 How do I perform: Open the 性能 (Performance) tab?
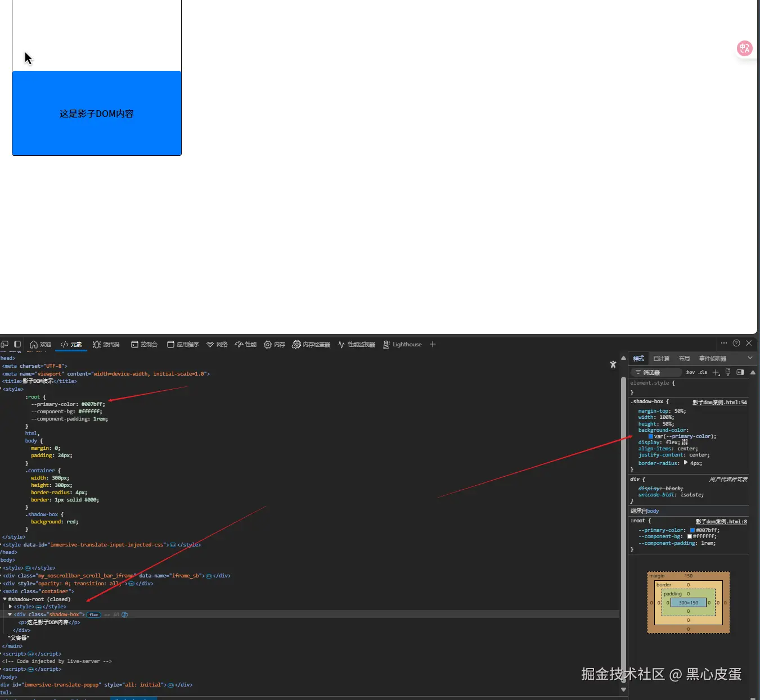pos(246,344)
